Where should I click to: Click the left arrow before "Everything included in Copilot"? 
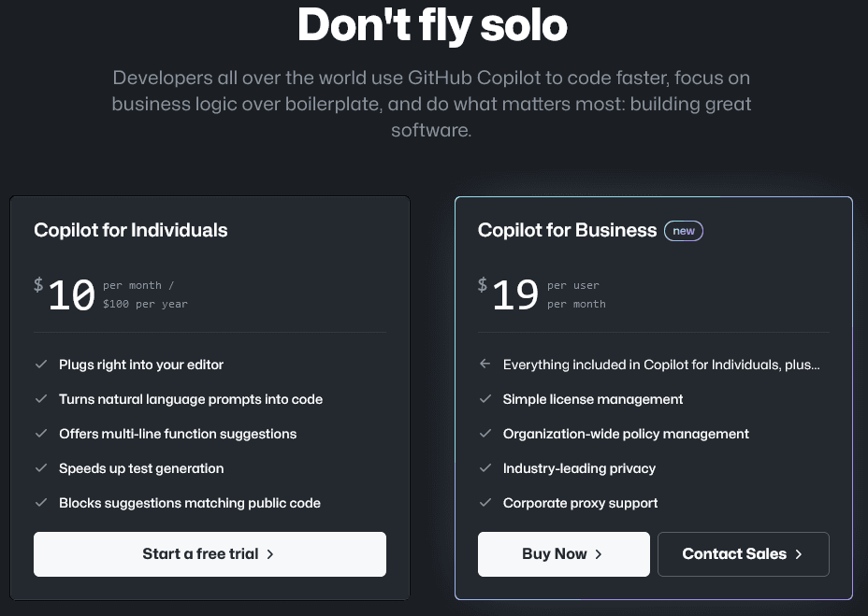pyautogui.click(x=485, y=365)
